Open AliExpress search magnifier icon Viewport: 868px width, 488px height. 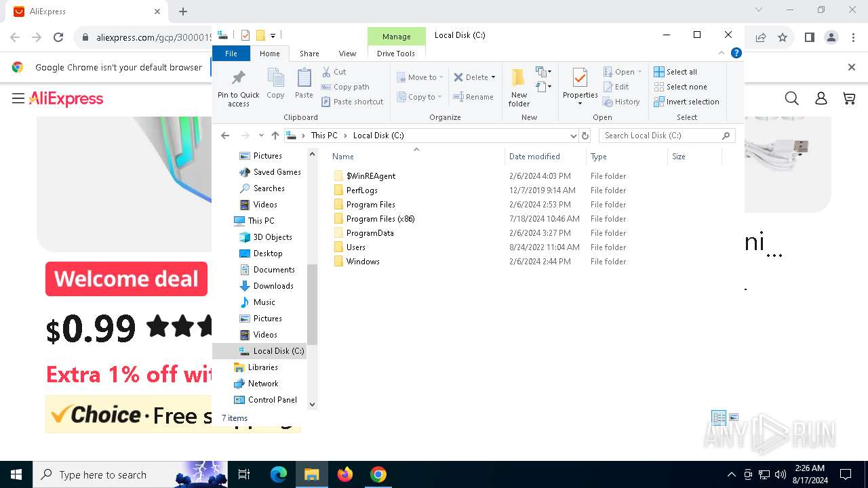coord(791,99)
